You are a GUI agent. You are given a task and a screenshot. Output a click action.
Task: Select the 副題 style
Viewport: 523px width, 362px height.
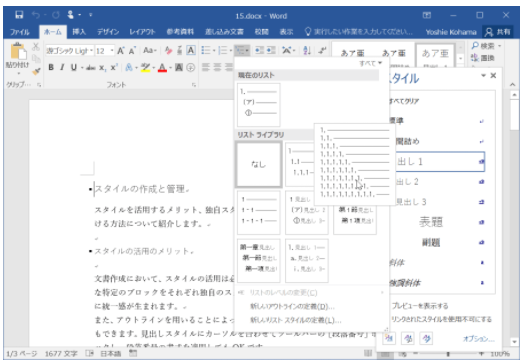tap(431, 242)
